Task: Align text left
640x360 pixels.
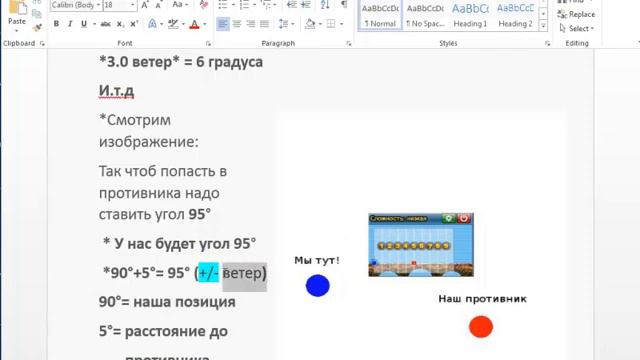Action: point(222,24)
